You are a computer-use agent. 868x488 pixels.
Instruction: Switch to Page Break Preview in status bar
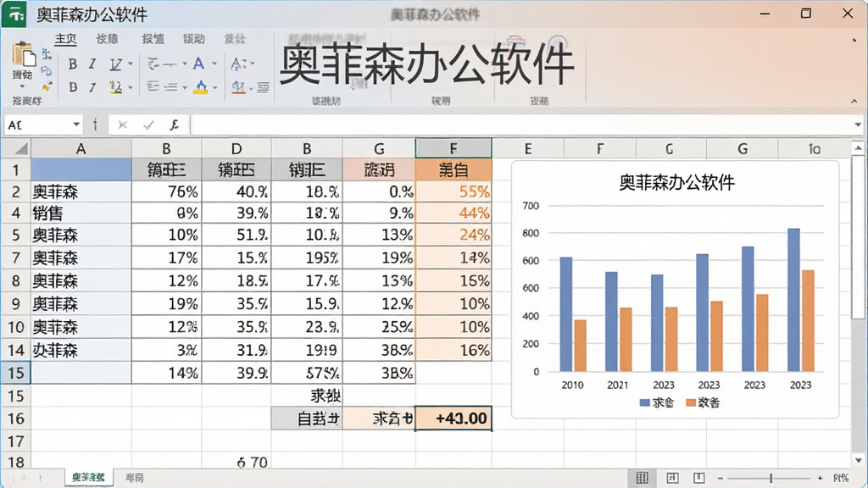coord(699,478)
